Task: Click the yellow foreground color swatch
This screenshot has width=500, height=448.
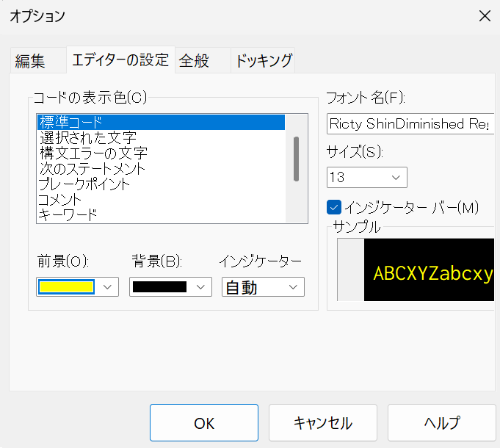Action: click(66, 286)
